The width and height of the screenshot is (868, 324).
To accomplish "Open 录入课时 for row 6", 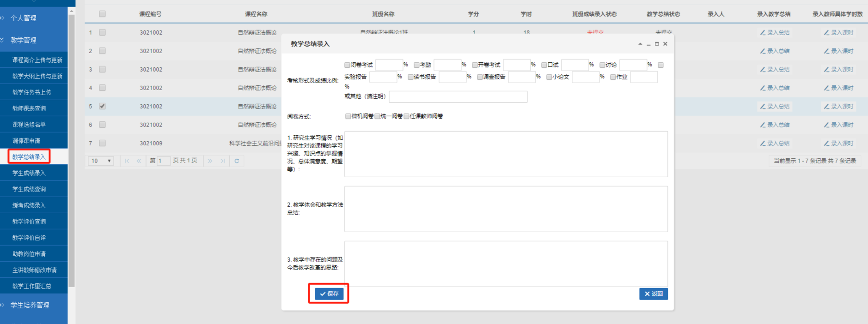I will tap(839, 125).
